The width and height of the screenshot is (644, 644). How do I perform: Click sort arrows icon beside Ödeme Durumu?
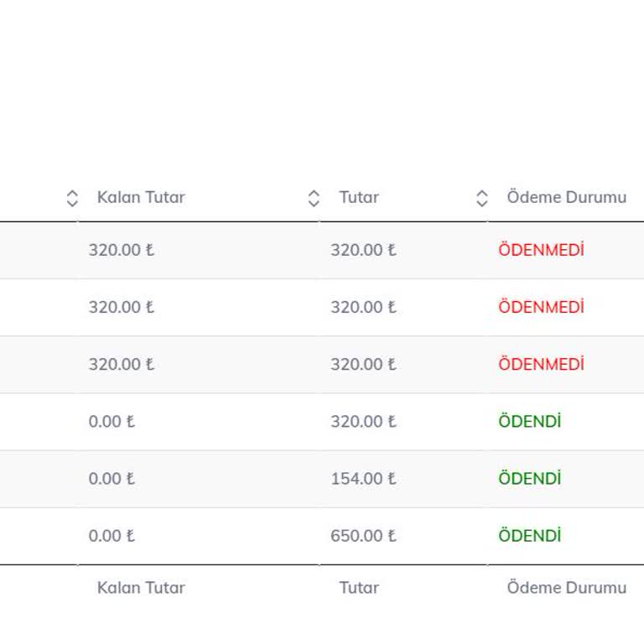[x=481, y=198]
